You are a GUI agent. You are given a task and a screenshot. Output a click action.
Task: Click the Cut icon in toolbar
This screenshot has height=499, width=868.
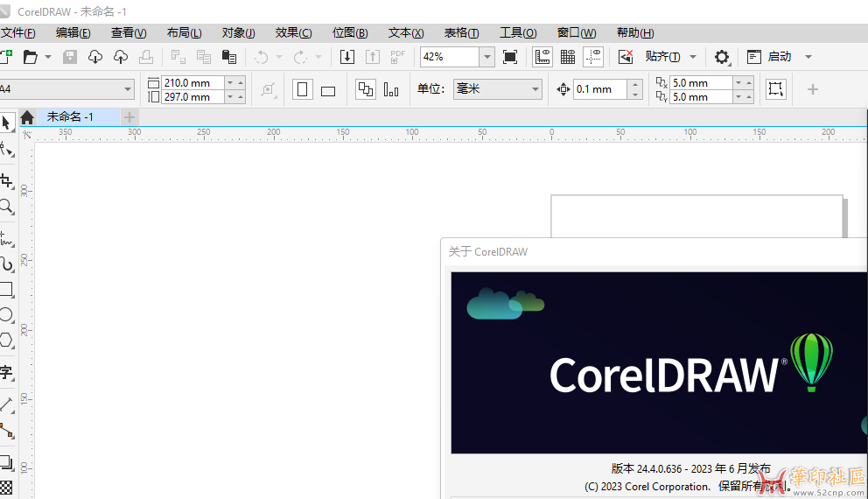click(178, 57)
